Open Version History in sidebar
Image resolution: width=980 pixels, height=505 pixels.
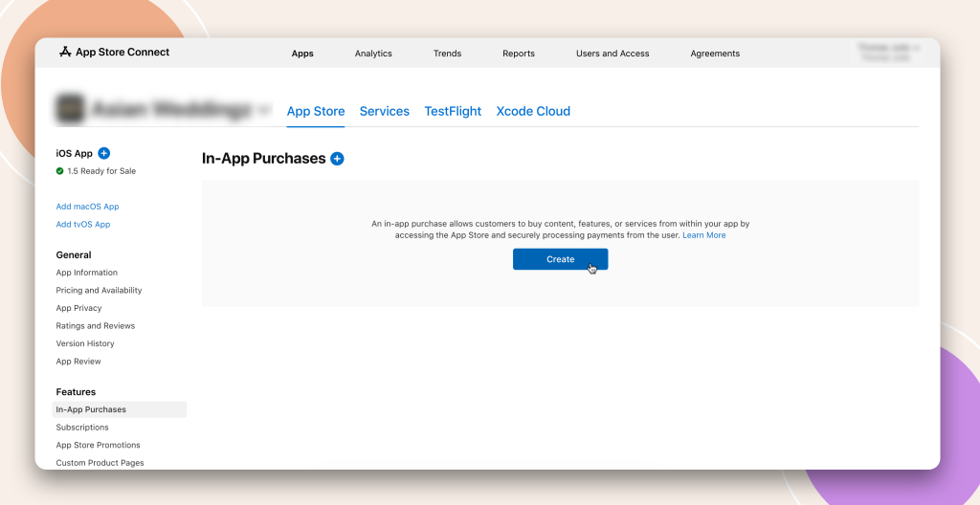[x=85, y=343]
